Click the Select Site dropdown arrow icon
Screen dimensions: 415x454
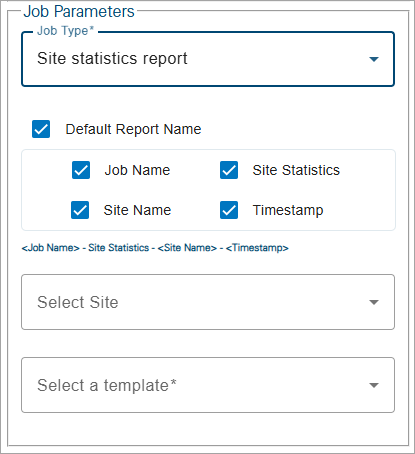[x=374, y=302]
